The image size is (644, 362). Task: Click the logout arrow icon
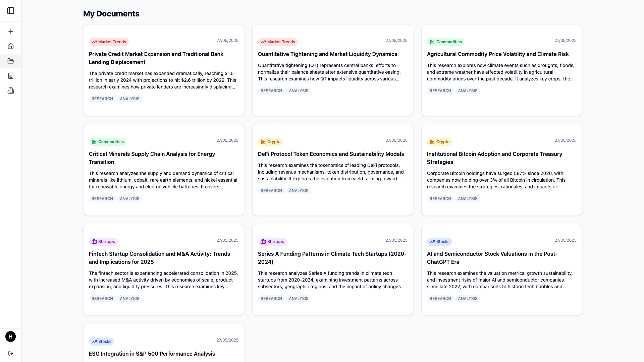[11, 353]
